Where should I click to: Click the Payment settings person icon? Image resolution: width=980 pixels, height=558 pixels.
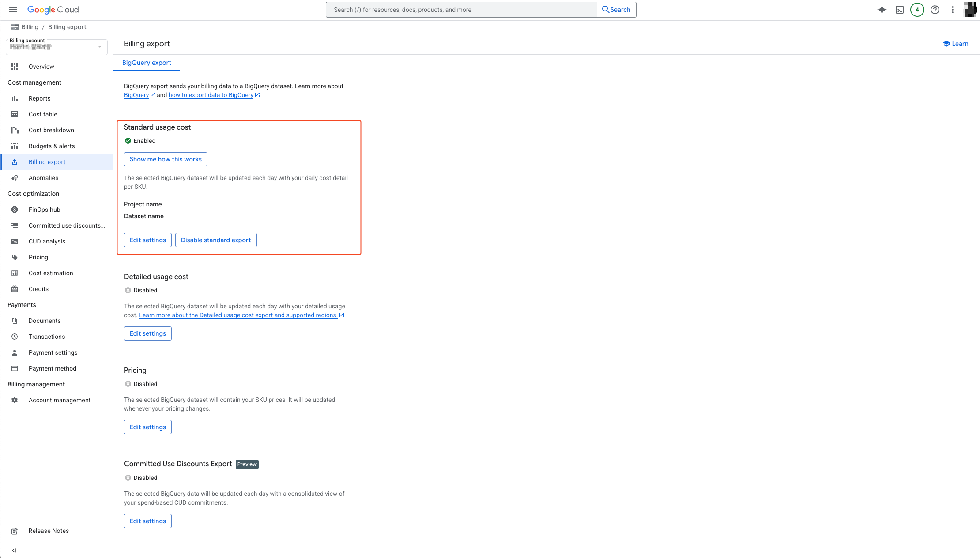point(15,352)
